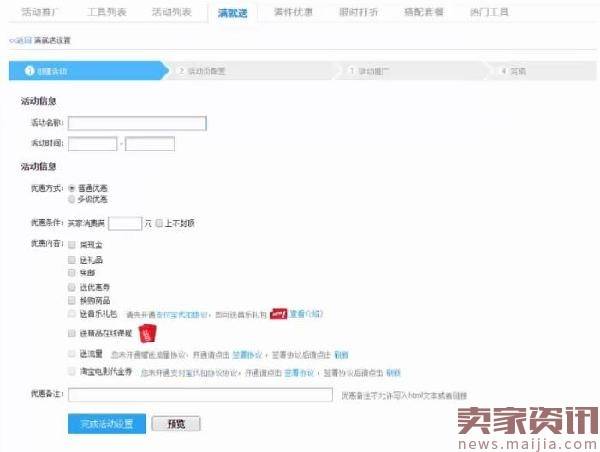This screenshot has height=452, width=600.
Task: Click the red music gift pack icon
Action: pos(279,314)
